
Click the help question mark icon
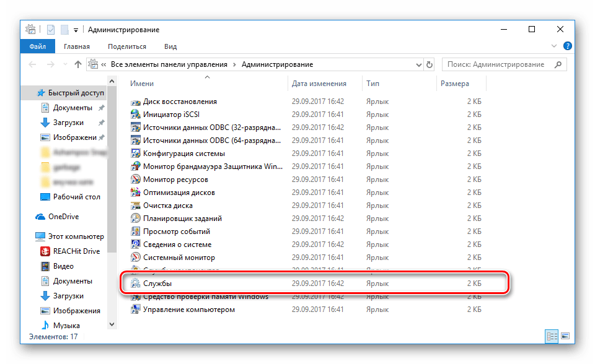click(x=567, y=47)
